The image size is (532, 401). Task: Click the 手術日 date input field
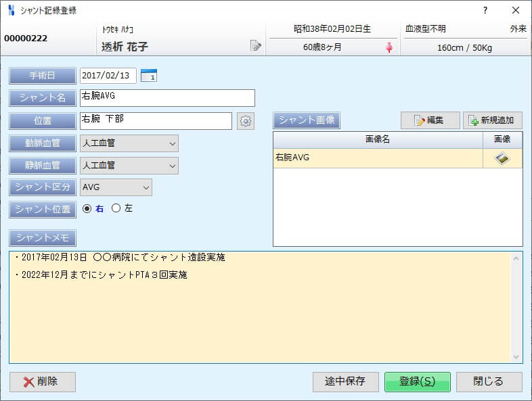tap(108, 76)
